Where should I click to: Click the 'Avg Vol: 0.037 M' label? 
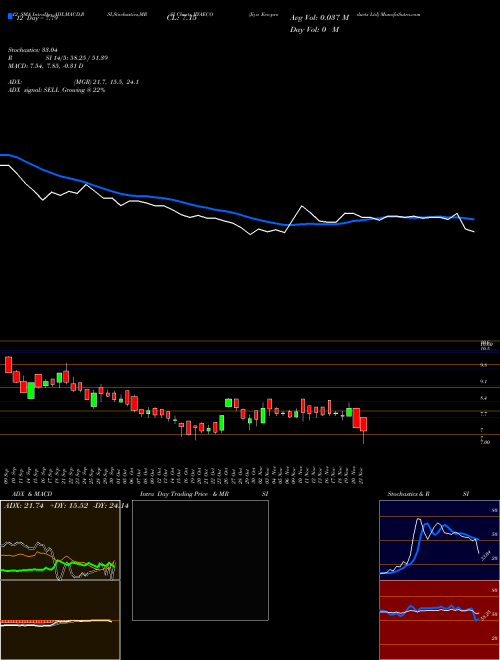click(319, 18)
